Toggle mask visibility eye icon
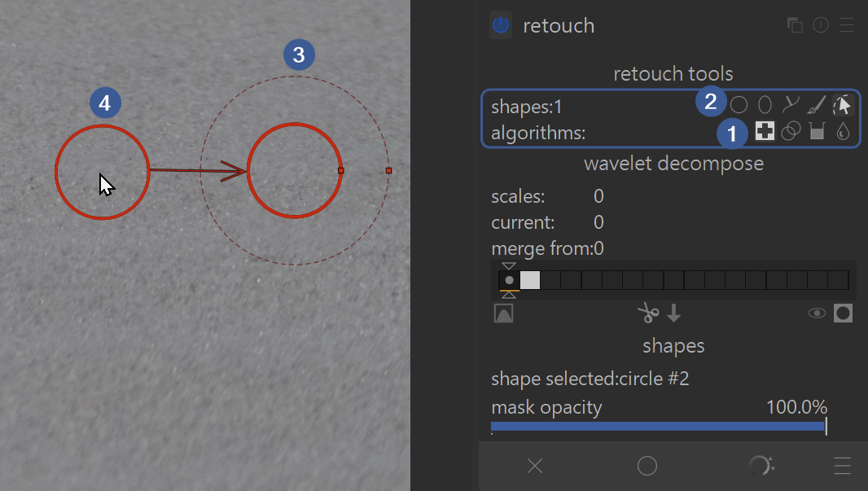868x491 pixels. [817, 313]
